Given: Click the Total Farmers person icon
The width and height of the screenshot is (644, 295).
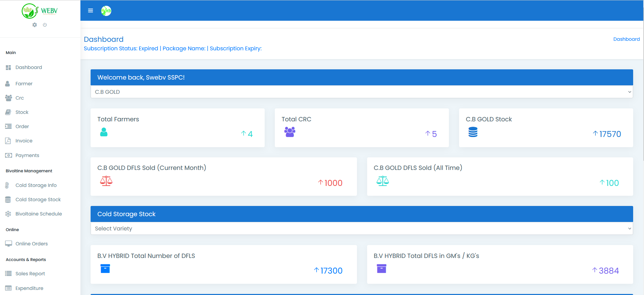Looking at the screenshot, I should tap(104, 132).
